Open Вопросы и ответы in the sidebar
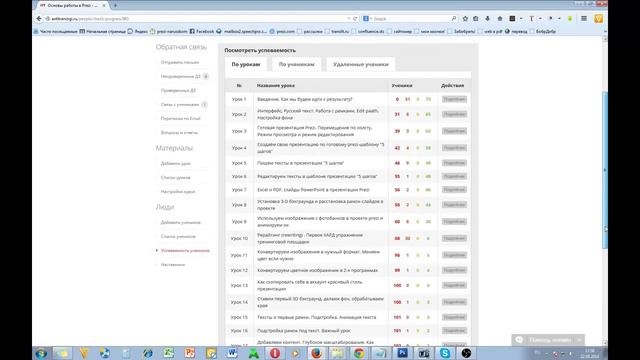The width and height of the screenshot is (640, 360). pyautogui.click(x=179, y=133)
